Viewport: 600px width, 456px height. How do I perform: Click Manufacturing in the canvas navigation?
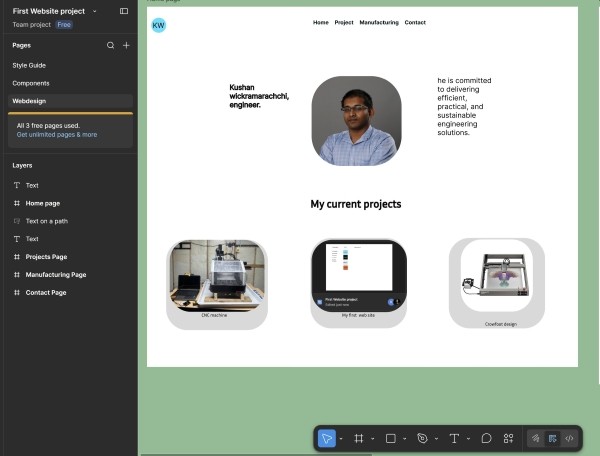tap(379, 23)
